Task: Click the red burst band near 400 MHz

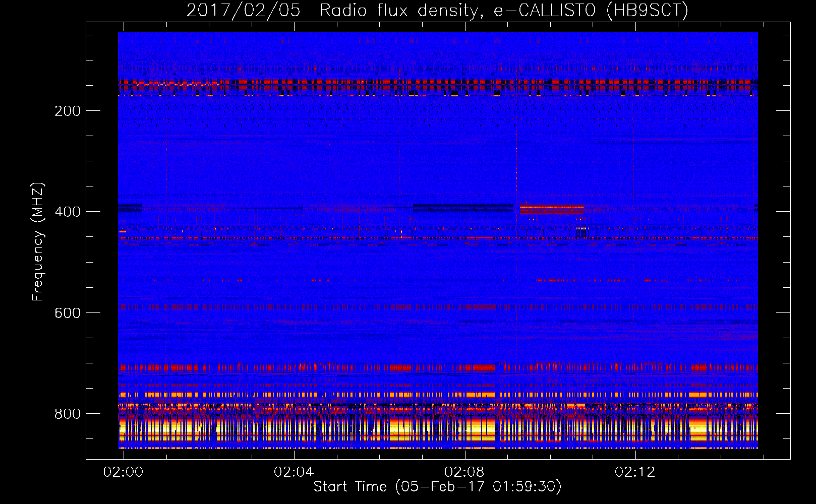Action: click(552, 209)
